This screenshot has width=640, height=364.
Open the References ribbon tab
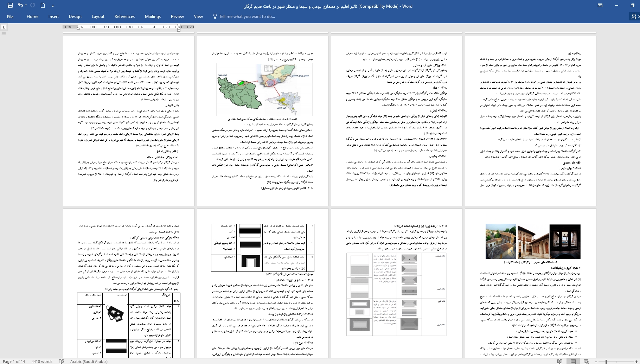pos(124,17)
